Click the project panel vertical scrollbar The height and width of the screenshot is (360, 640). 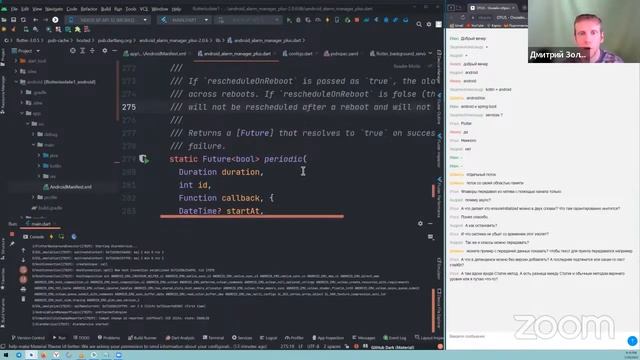coord(118,91)
